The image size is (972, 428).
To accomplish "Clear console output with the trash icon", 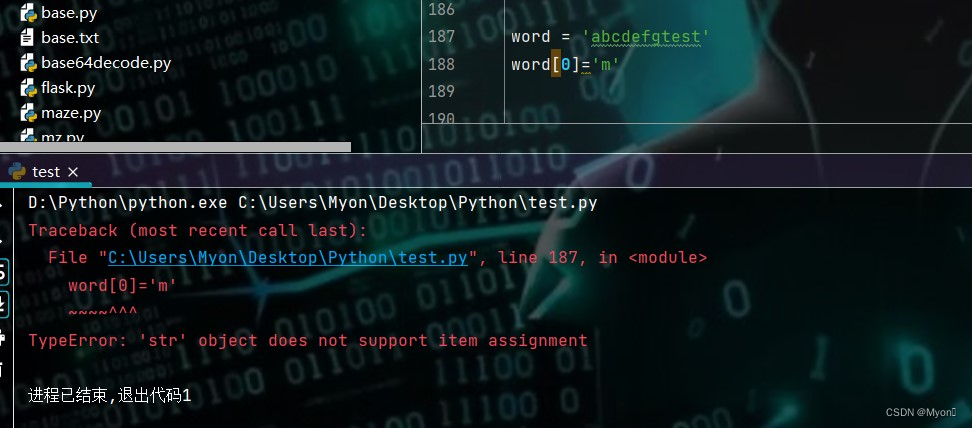I will [x=3, y=371].
